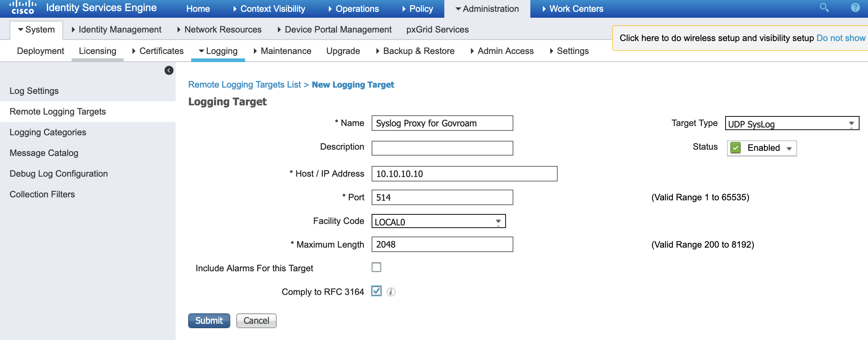Click the Cancel button
The height and width of the screenshot is (340, 868).
[256, 320]
